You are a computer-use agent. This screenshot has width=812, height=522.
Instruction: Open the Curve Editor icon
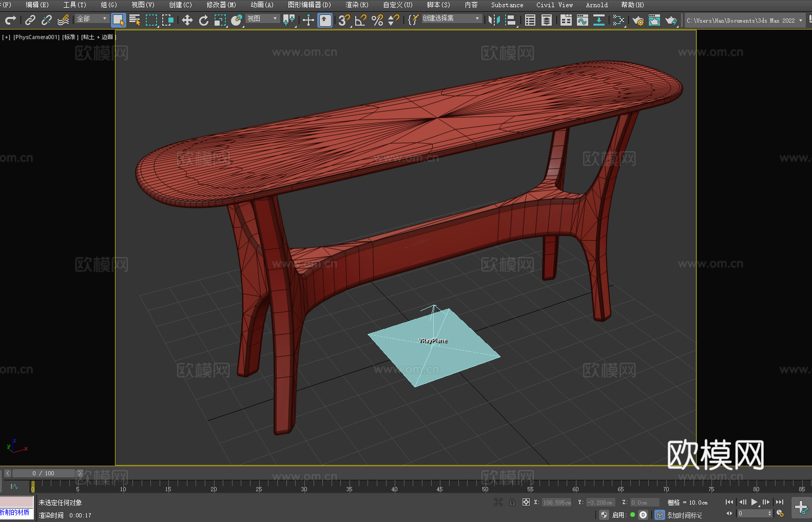click(583, 20)
